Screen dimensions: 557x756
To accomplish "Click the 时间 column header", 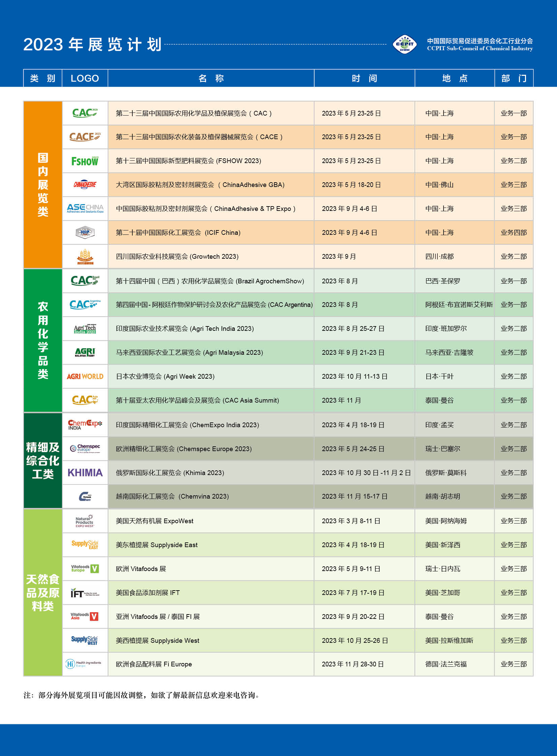I will coord(364,78).
